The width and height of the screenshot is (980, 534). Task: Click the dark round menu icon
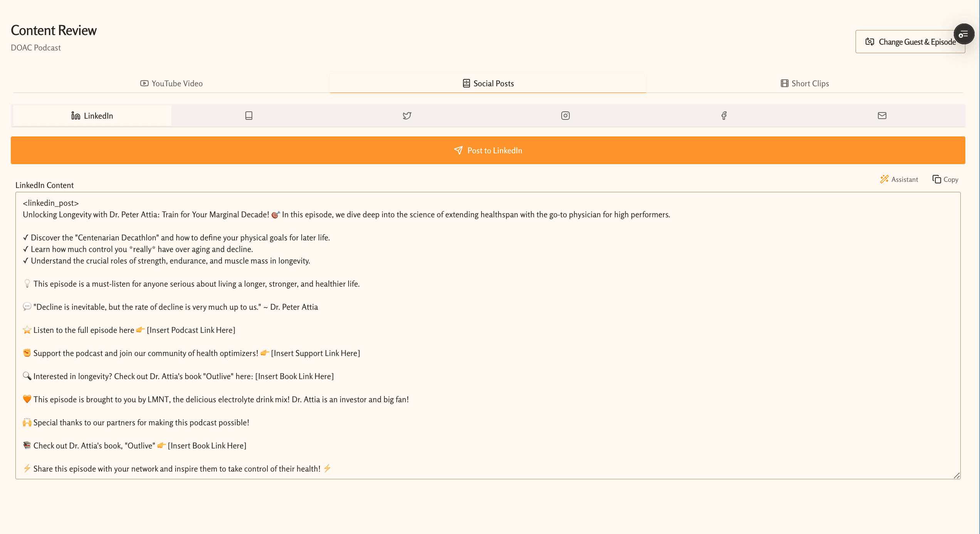click(964, 34)
